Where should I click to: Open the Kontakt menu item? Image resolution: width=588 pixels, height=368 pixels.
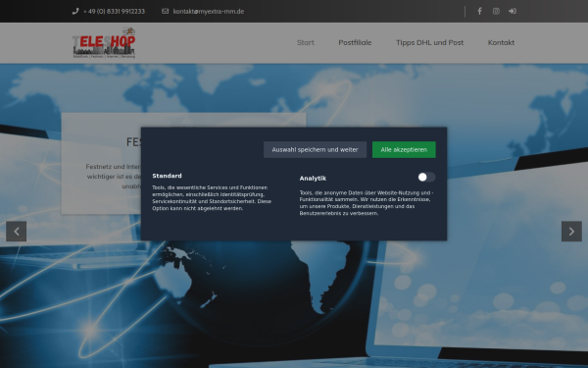501,42
